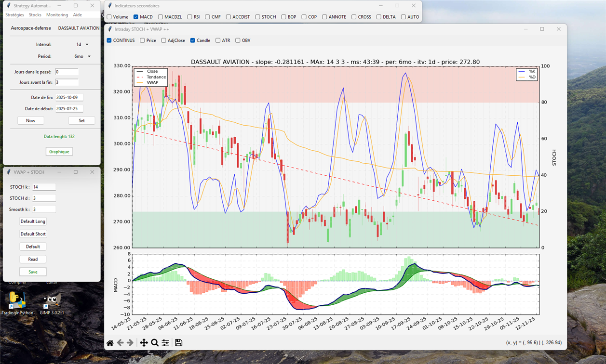Uncheck the MACD indicator checkbox
This screenshot has width=606, height=364.
pos(136,17)
